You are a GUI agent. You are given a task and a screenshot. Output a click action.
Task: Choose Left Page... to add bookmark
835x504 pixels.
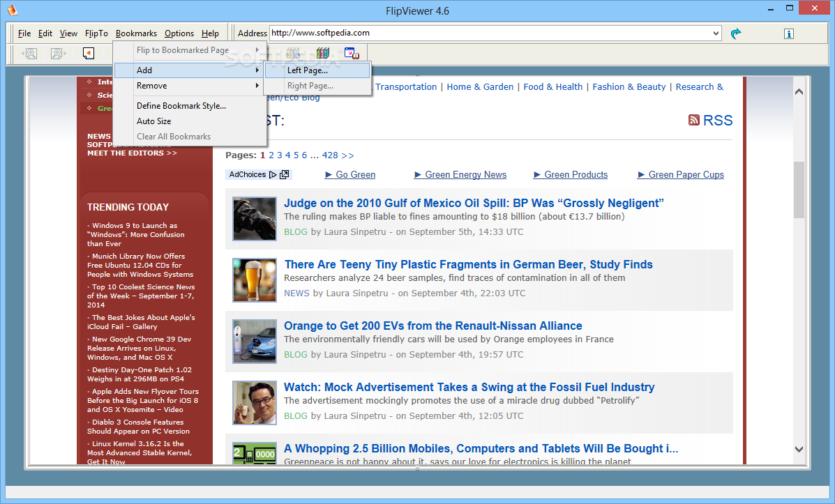(x=317, y=70)
